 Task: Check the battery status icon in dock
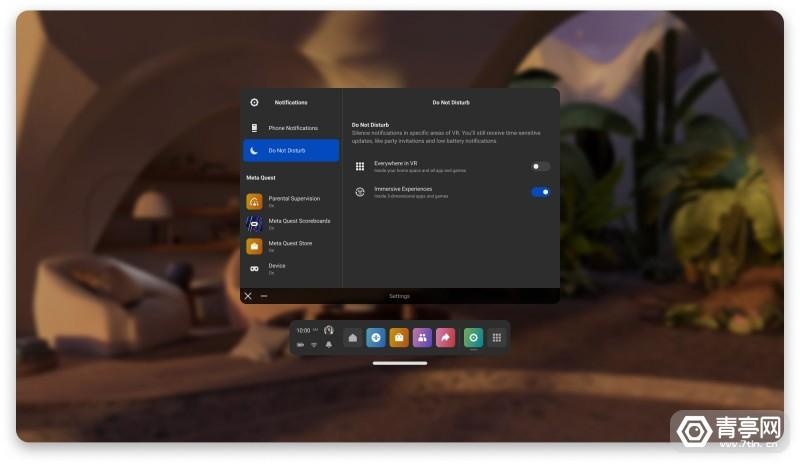(301, 345)
